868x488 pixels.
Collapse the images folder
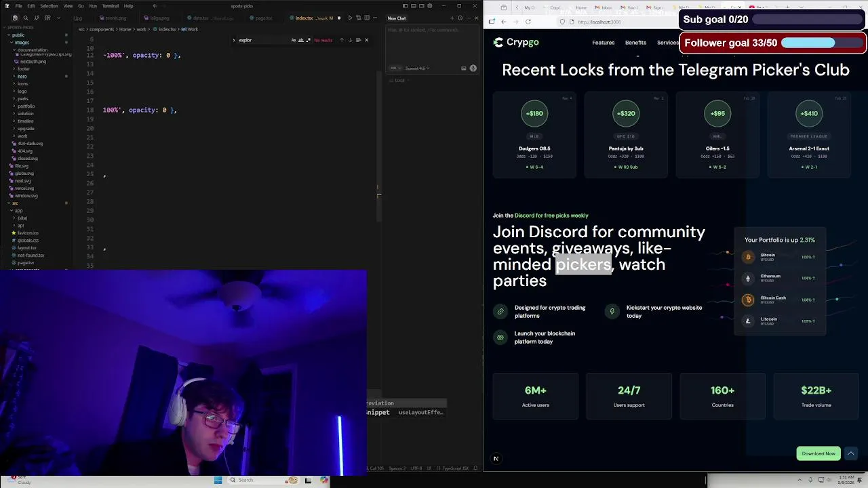click(22, 42)
